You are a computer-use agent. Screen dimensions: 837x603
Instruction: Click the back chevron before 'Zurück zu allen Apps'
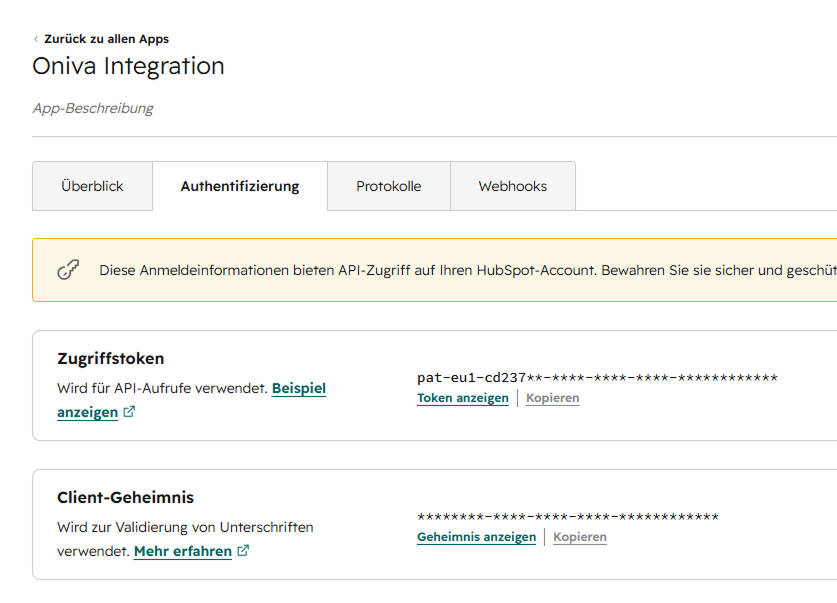pos(36,39)
